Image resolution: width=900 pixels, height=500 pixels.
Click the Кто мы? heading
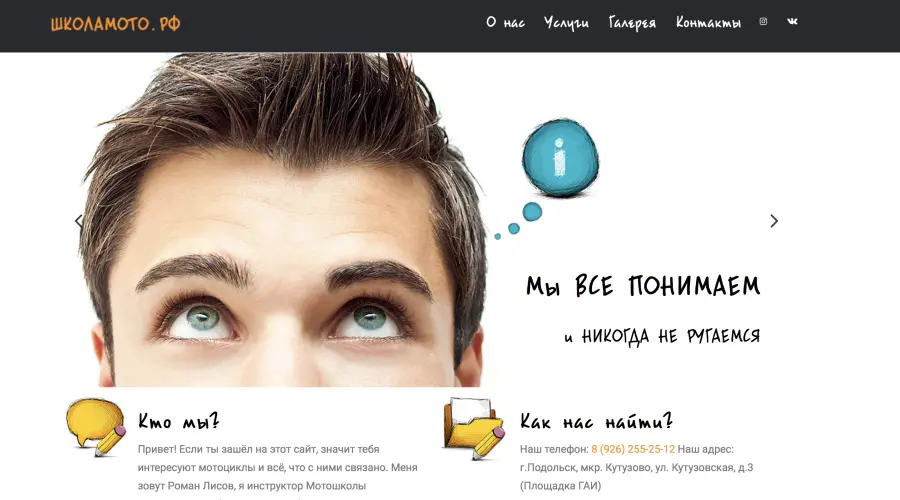[x=179, y=421]
